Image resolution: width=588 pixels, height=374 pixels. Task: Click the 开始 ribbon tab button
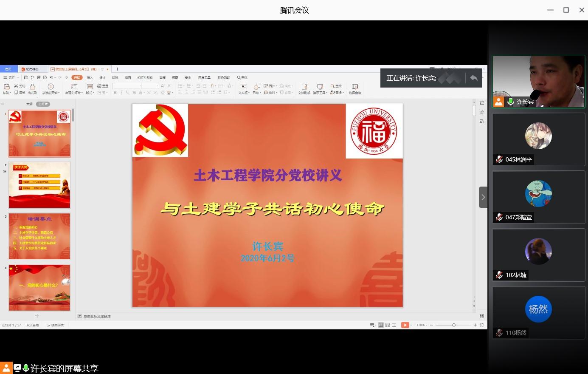point(77,78)
